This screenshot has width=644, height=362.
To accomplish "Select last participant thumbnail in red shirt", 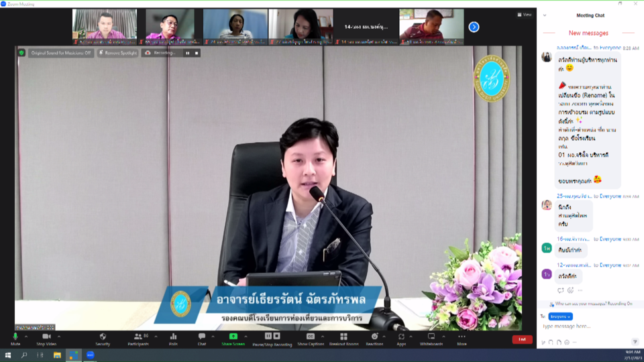I will [x=431, y=27].
